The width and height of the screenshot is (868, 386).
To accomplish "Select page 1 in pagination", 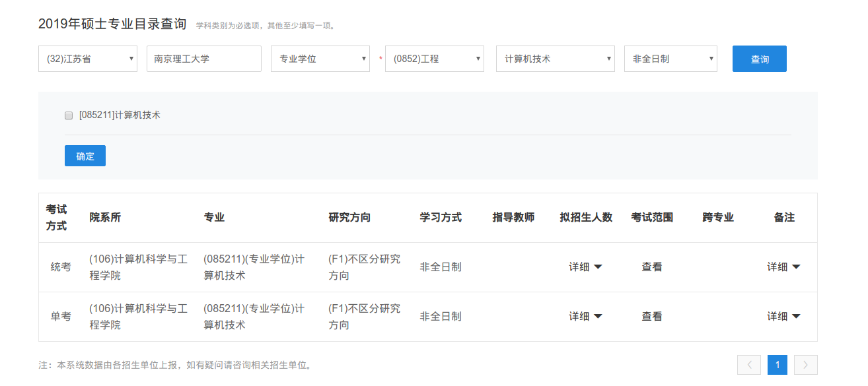I will point(778,365).
